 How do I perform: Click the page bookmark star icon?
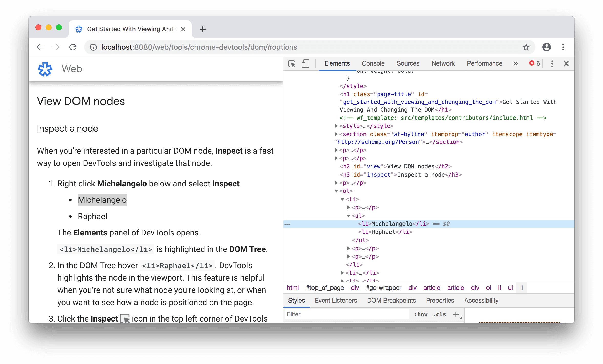(x=526, y=47)
